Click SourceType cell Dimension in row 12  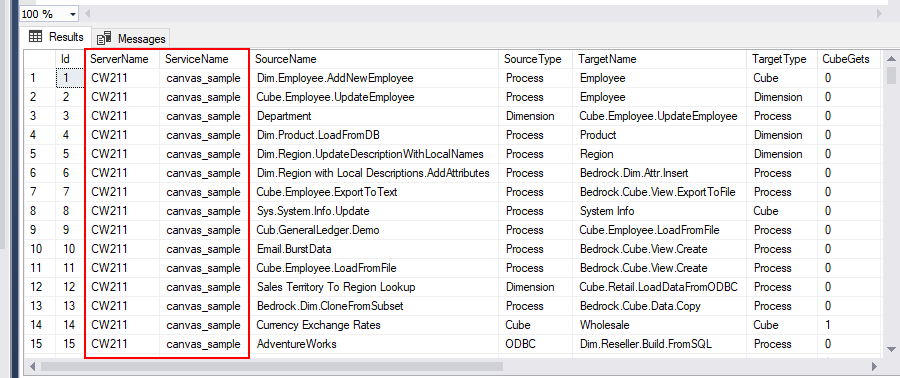tap(536, 287)
